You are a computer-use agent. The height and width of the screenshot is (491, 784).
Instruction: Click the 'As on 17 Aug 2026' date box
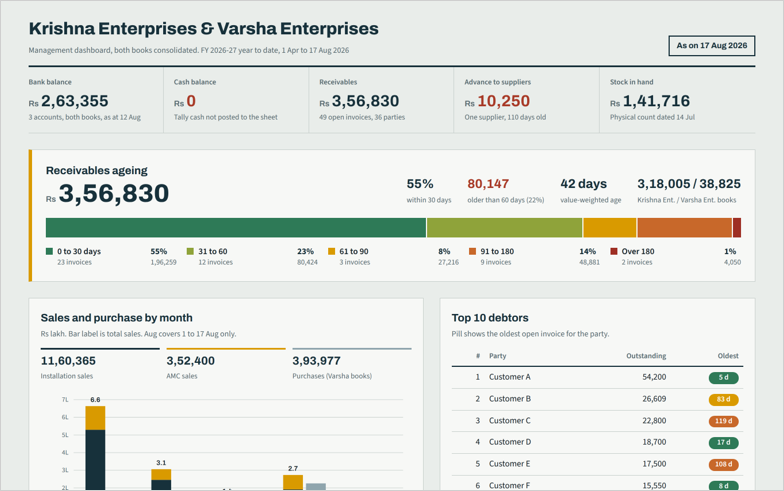pyautogui.click(x=712, y=46)
